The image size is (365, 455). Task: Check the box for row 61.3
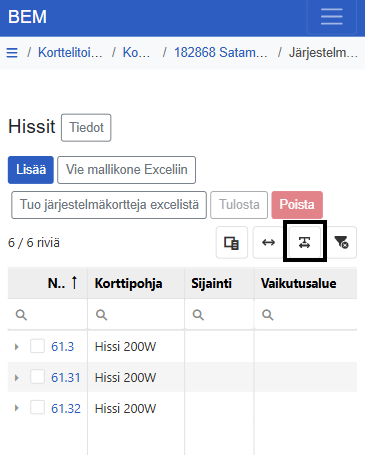tap(37, 346)
